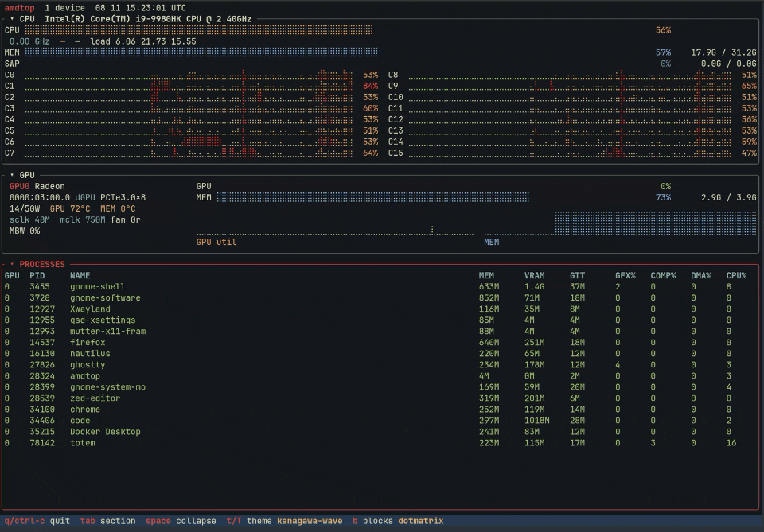Screen dimensions: 764x532
Task: Click the space collapse shortcut
Action: pos(181,521)
